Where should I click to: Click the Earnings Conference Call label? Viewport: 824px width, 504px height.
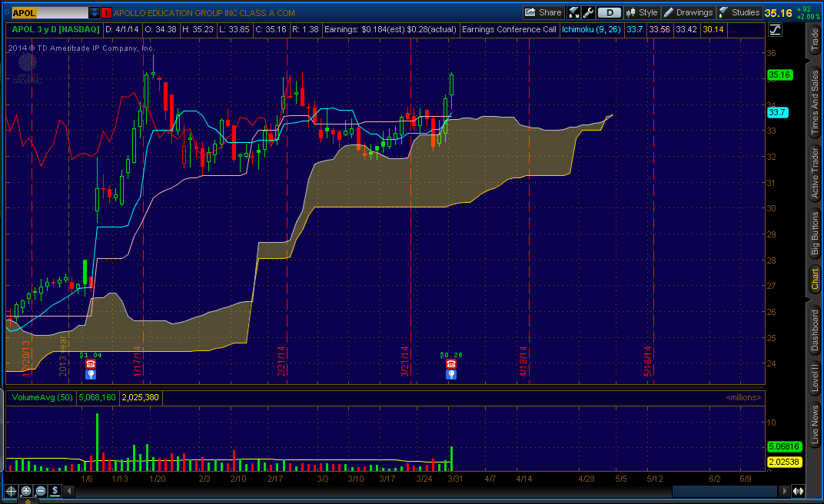509,29
